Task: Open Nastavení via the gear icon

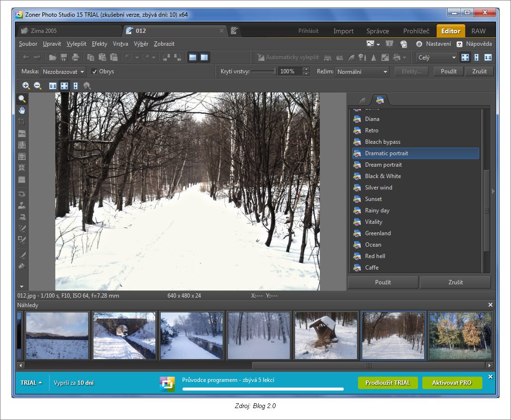Action: [419, 44]
